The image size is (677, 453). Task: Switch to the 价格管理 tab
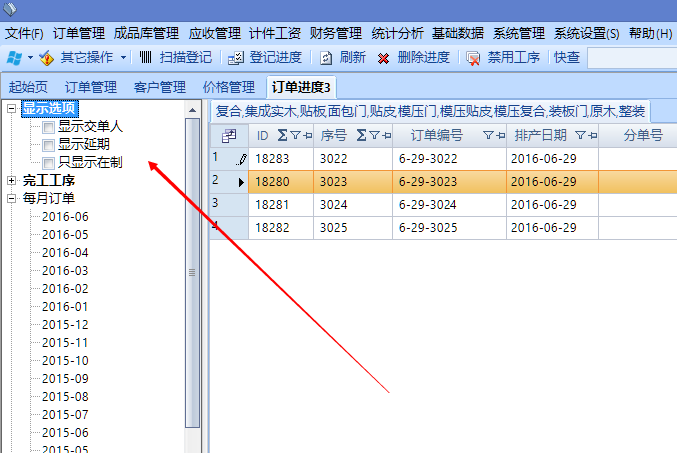click(x=228, y=87)
